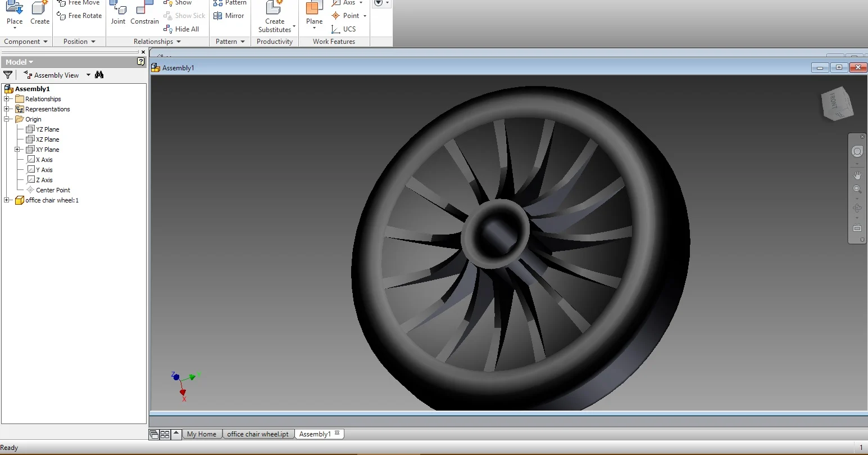Image resolution: width=868 pixels, height=455 pixels.
Task: Expand the XY Plane node
Action: [17, 150]
